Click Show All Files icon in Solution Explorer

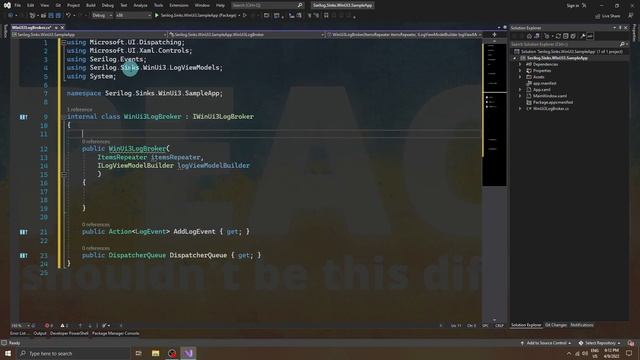(573, 36)
